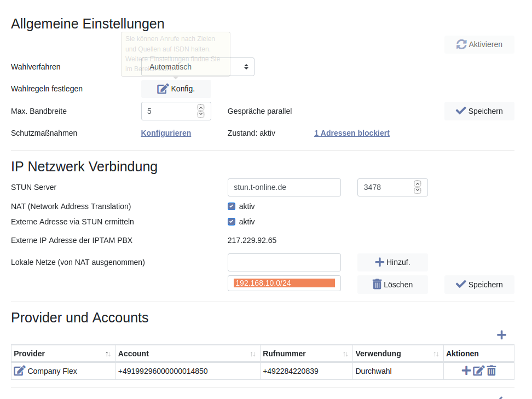Open Schutzmaßnahmen Konfigurieren link
The width and height of the screenshot is (532, 399).
tap(166, 133)
